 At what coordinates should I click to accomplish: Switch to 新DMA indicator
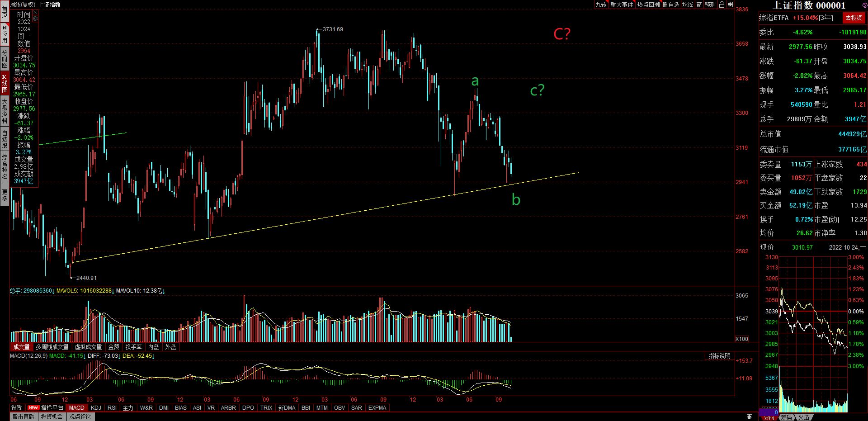287,407
